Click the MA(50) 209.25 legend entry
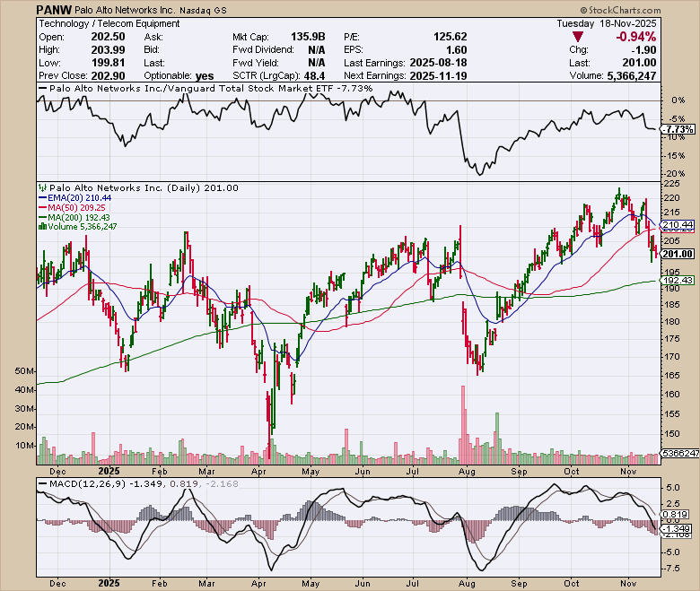The height and width of the screenshot is (591, 700). point(77,207)
